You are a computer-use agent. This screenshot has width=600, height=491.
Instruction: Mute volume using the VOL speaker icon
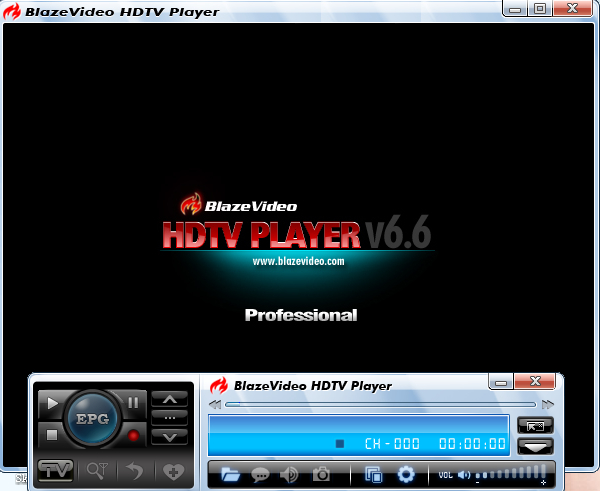[x=464, y=475]
